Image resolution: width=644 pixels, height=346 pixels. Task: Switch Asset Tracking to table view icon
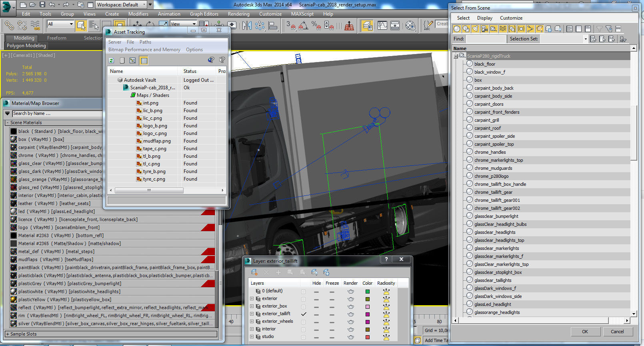click(144, 60)
